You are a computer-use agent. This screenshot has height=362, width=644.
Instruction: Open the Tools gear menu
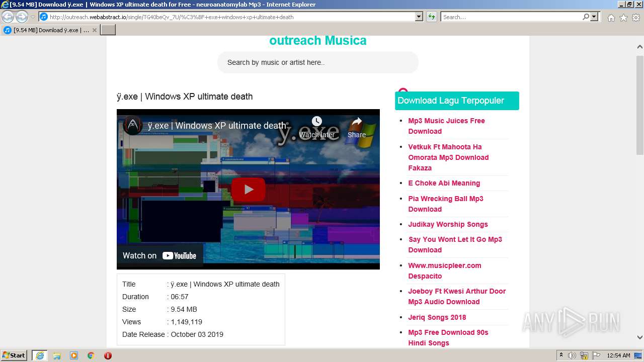tap(636, 18)
